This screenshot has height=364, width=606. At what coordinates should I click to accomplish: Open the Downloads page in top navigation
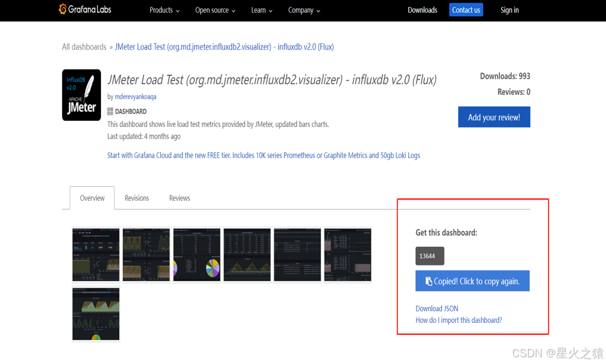pos(423,10)
